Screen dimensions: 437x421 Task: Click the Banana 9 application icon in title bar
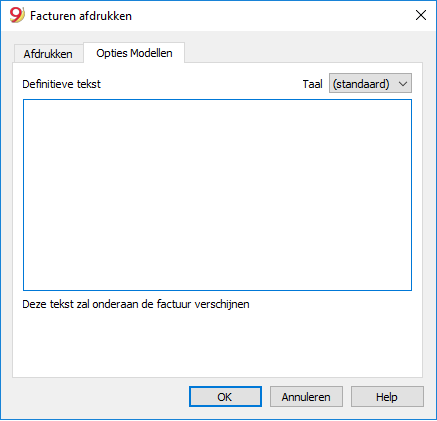click(17, 15)
